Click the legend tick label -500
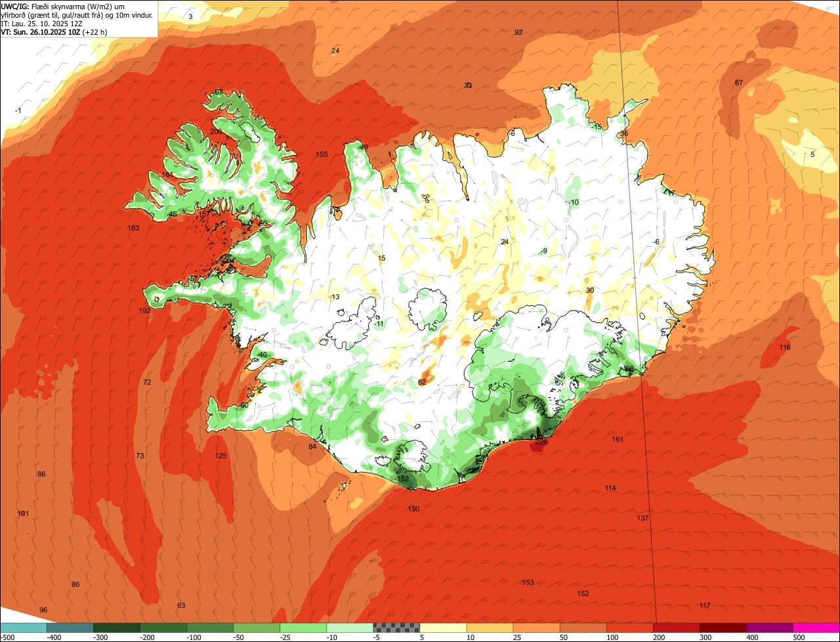This screenshot has width=840, height=642. [8, 637]
